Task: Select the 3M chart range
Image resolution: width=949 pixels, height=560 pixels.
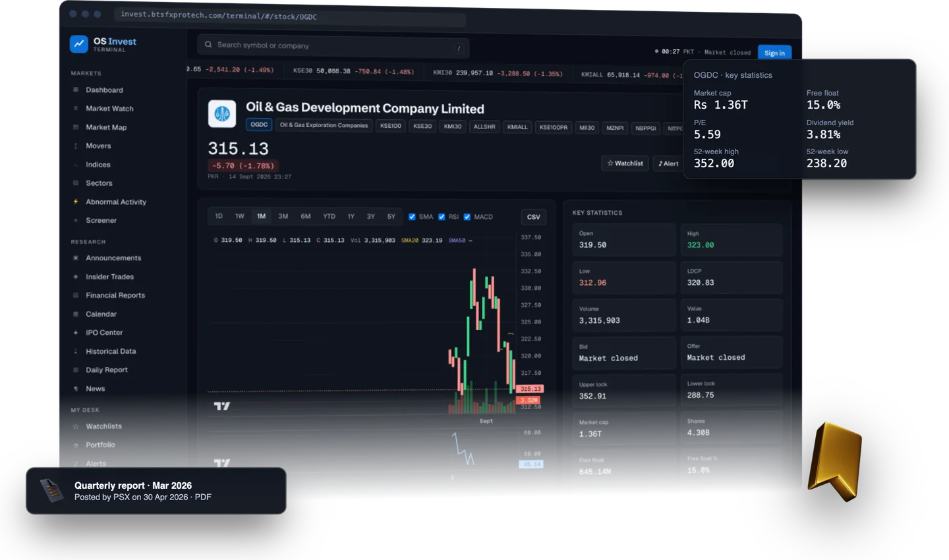Action: point(283,216)
